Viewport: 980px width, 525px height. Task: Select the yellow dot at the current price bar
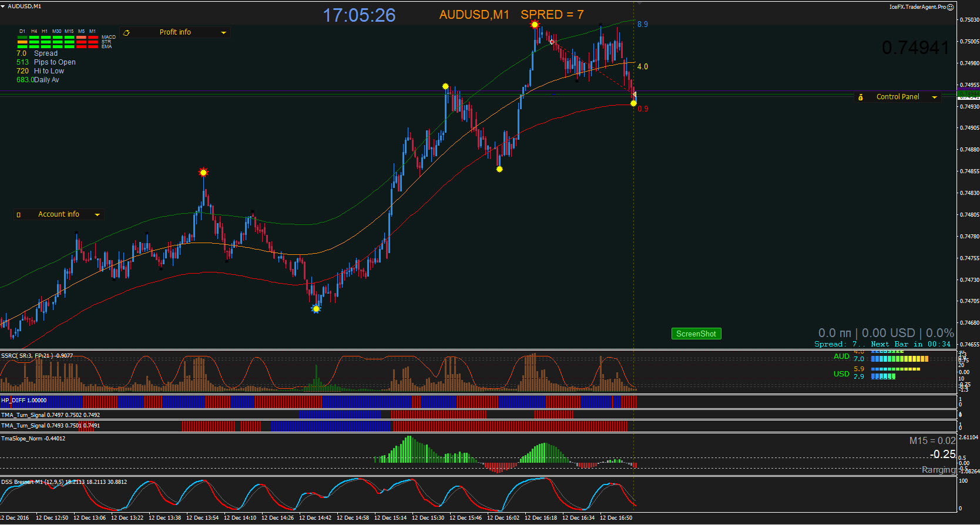pos(633,103)
